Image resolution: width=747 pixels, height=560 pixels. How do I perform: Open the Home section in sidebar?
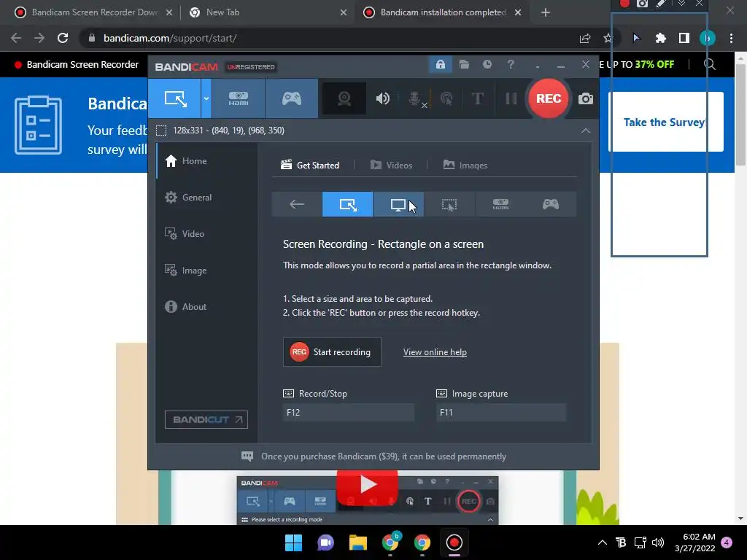206,161
